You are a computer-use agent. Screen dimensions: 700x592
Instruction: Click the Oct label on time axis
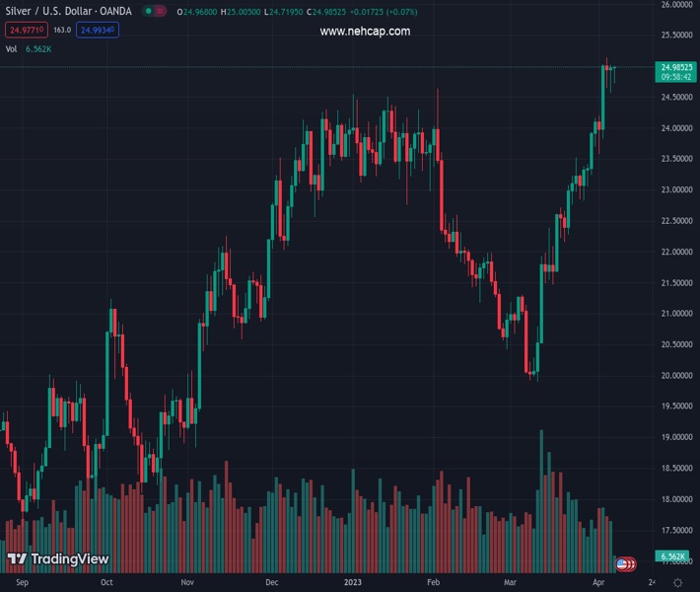point(106,582)
